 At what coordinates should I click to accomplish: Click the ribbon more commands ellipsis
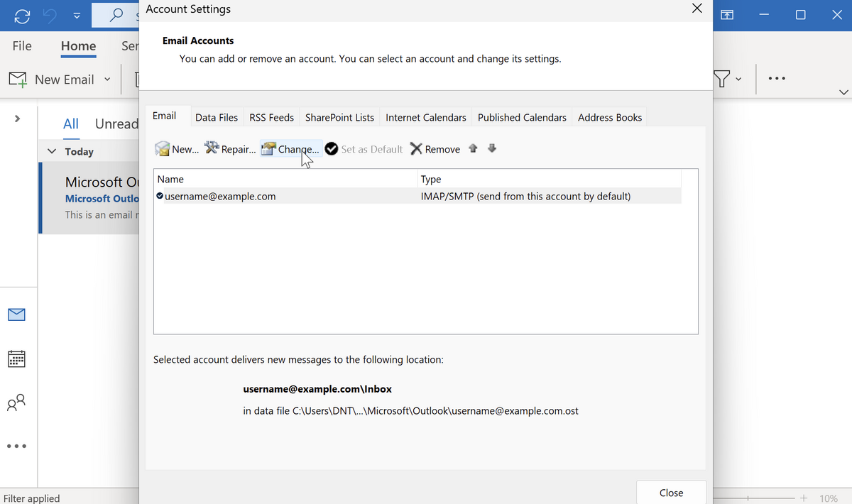coord(776,79)
